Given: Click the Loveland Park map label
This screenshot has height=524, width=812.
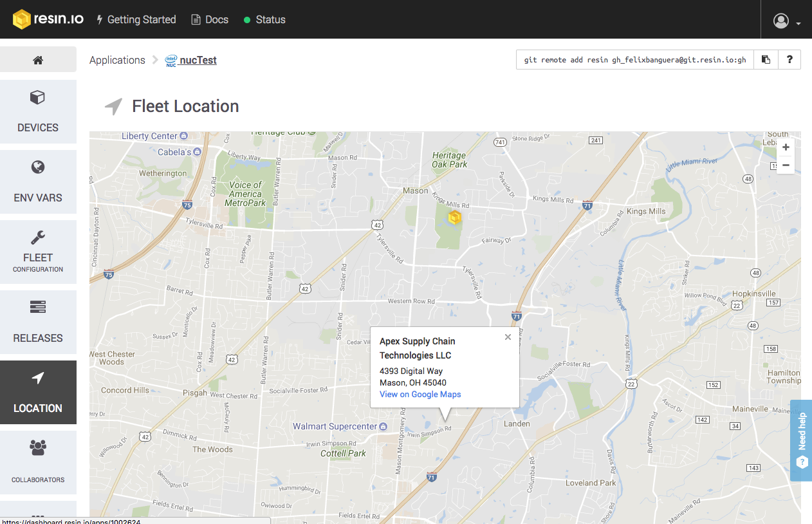Looking at the screenshot, I should (x=591, y=483).
